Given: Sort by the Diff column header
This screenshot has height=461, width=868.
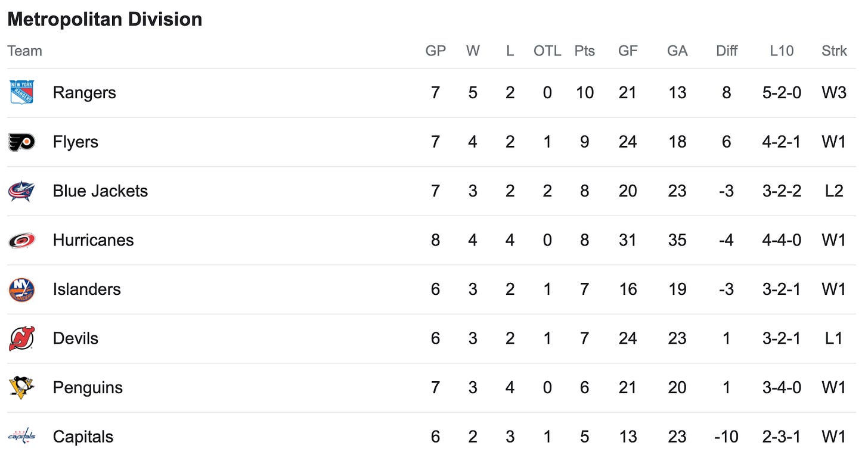Looking at the screenshot, I should [x=727, y=51].
